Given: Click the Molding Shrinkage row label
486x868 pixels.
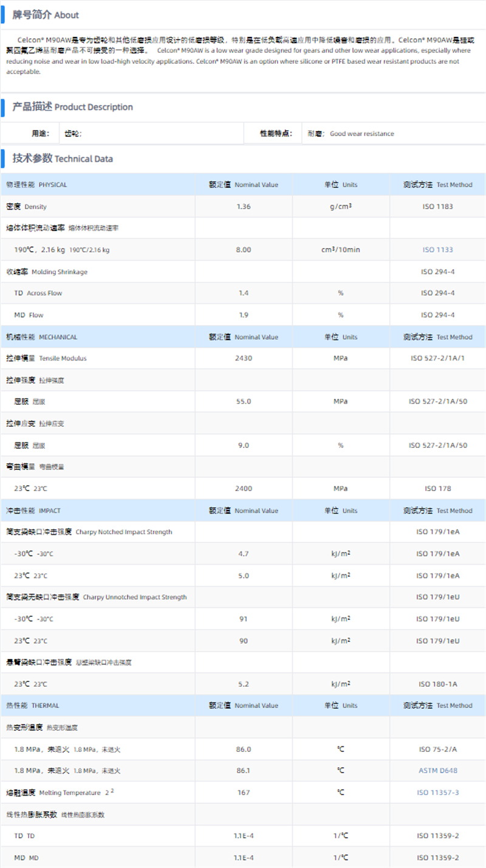Looking at the screenshot, I should tap(47, 272).
